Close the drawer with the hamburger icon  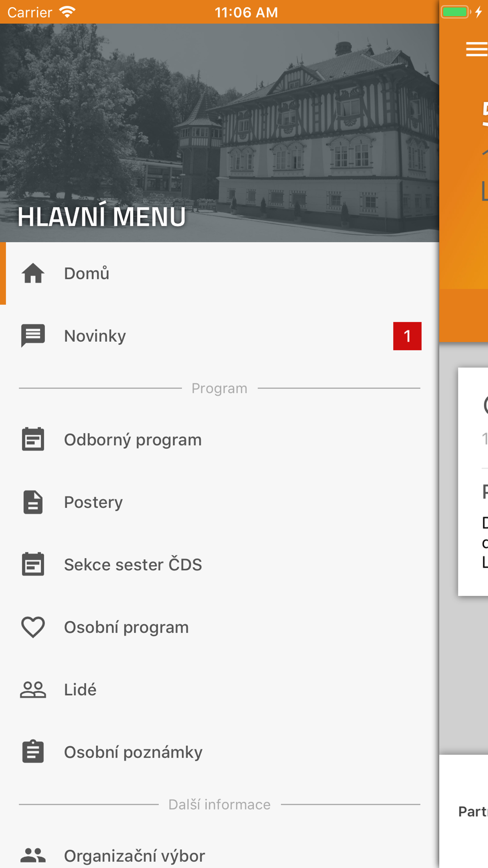(x=477, y=49)
